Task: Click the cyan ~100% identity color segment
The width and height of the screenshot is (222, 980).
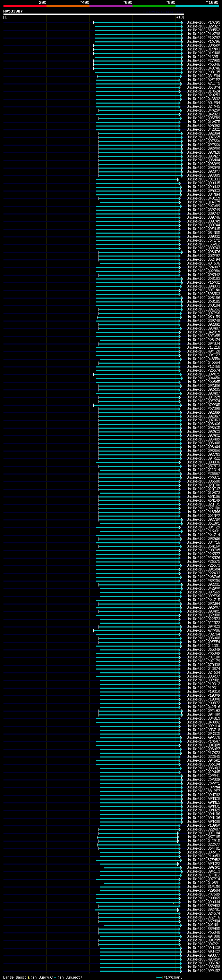Action: click(197, 6)
